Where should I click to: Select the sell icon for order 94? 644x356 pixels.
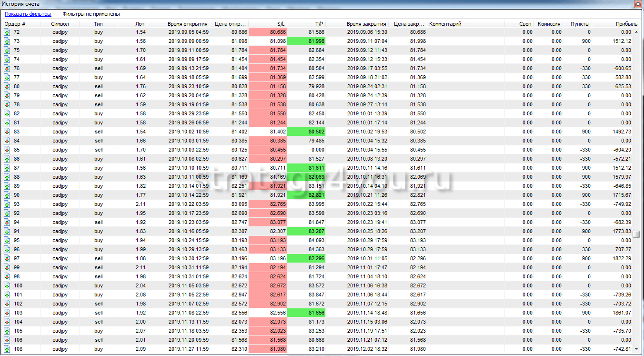pos(7,222)
